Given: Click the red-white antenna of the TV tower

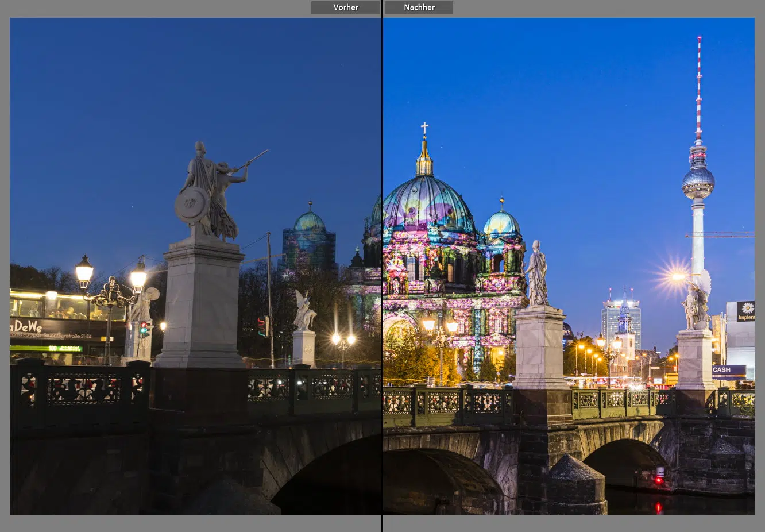Looking at the screenshot, I should [699, 86].
